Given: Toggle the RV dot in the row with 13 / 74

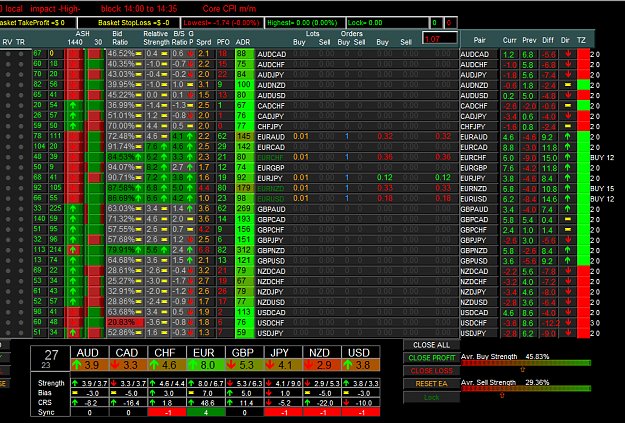Looking at the screenshot, I should (x=8, y=260).
